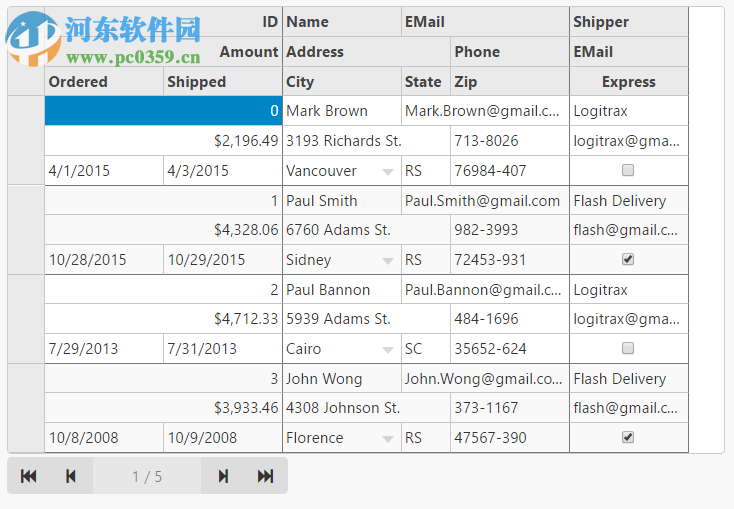Select the Mark Brown name cell
The width and height of the screenshot is (734, 509).
pos(342,111)
